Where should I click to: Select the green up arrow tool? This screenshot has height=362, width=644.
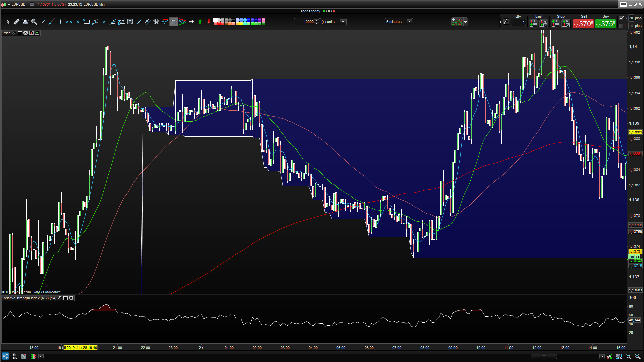[200, 22]
